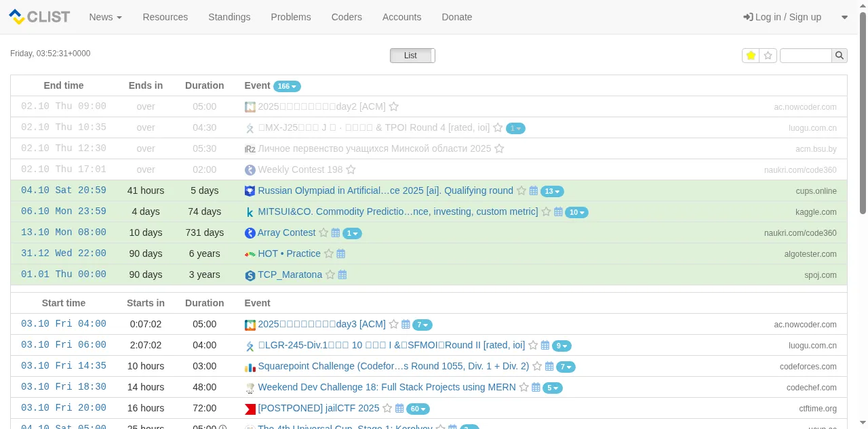Click calendar icon for Squarepoint Challenge
Image resolution: width=868 pixels, height=429 pixels.
549,367
